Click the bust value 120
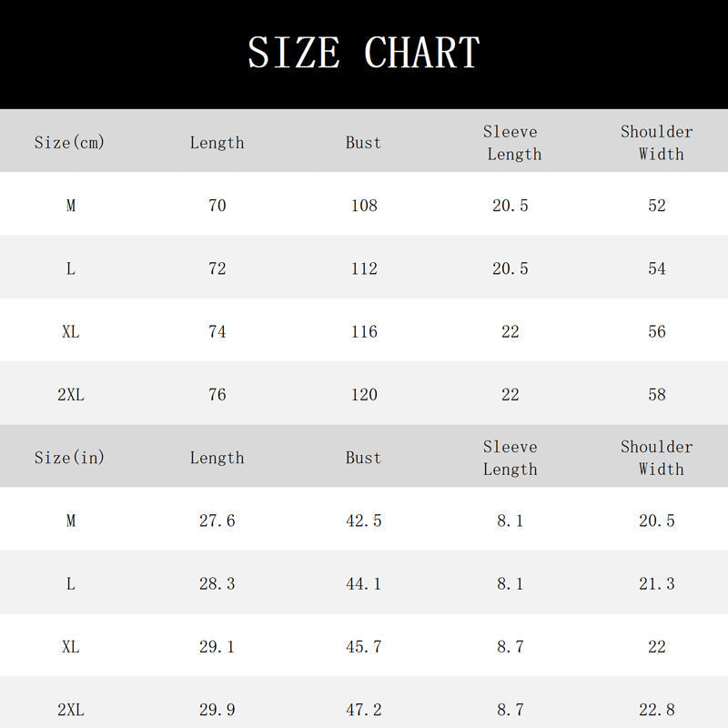This screenshot has height=728, width=728. 364,395
